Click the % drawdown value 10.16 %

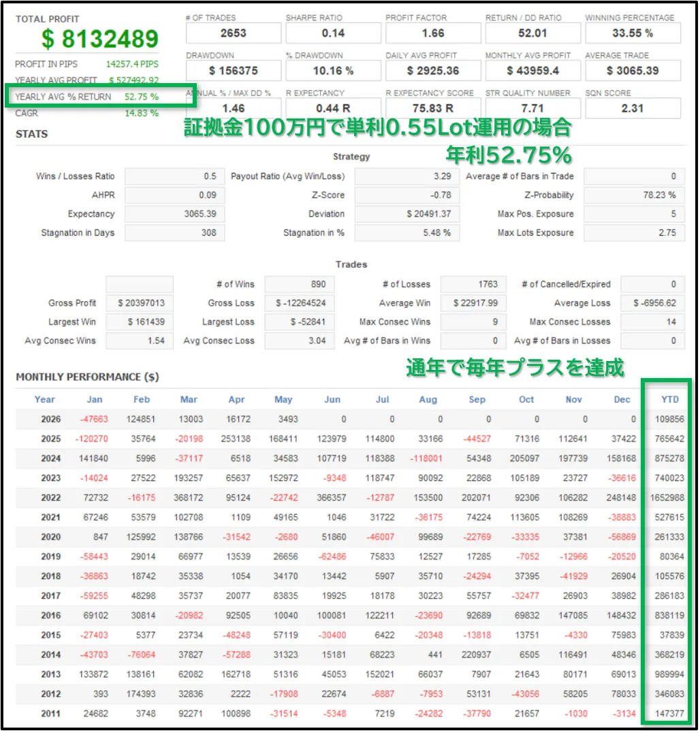[333, 71]
